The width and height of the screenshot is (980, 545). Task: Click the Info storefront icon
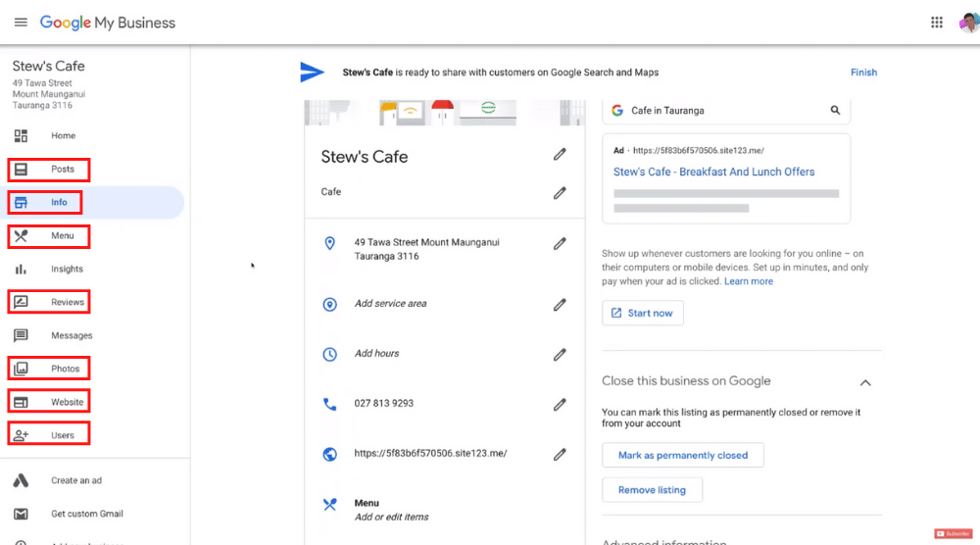(21, 203)
